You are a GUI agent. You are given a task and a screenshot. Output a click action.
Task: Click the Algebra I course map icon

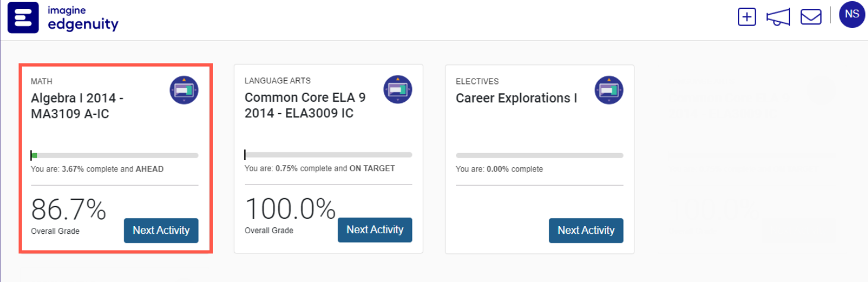pos(184,90)
